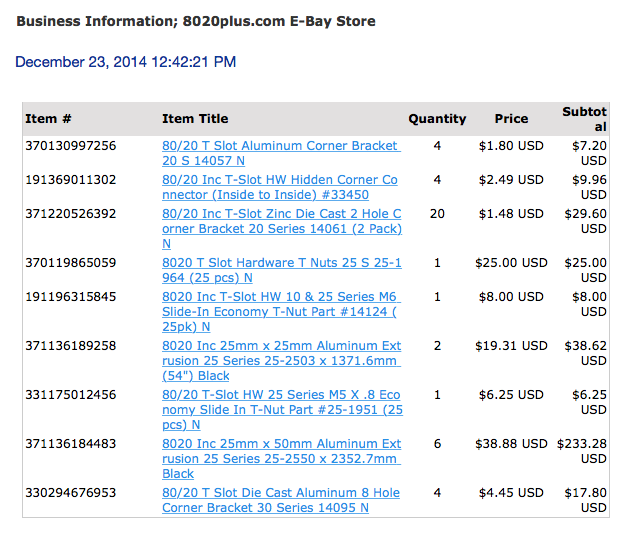Click item number 370130997256

click(x=71, y=146)
